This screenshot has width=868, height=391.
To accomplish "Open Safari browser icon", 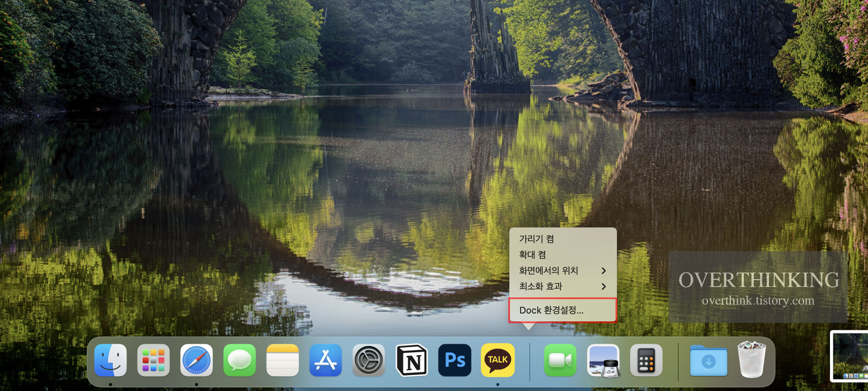I will (197, 360).
